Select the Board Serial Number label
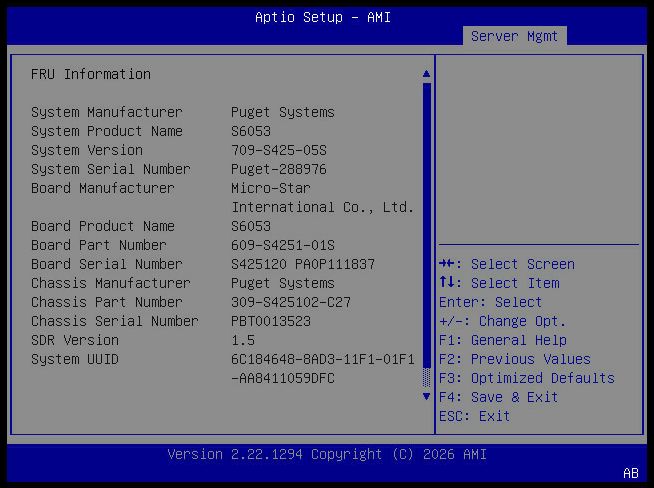Screen dimensions: 654x488 106,264
